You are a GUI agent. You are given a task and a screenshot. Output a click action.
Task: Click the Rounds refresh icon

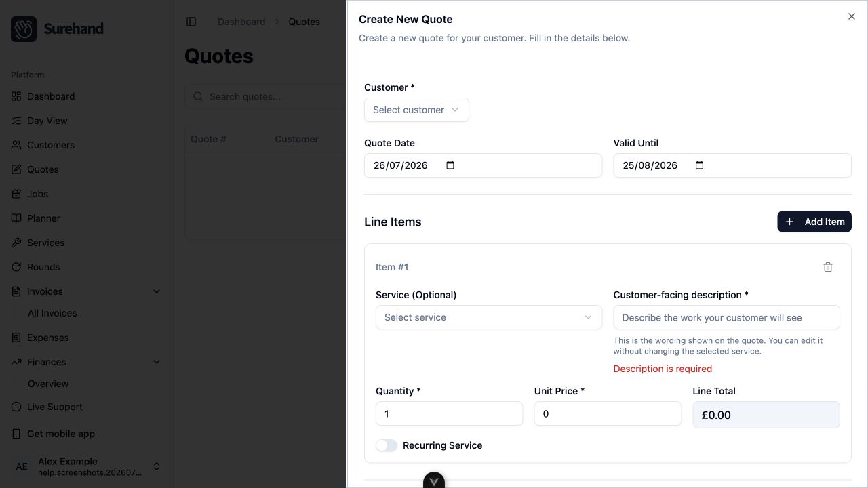coord(16,267)
